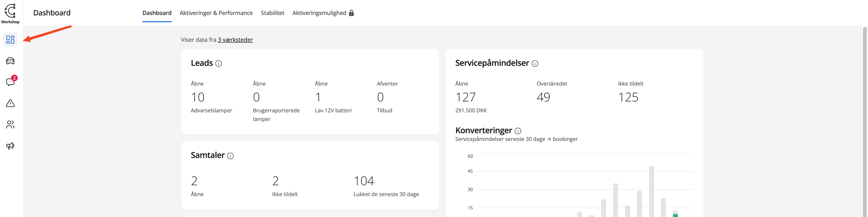Click the info icon next to Samtaler

(x=230, y=156)
